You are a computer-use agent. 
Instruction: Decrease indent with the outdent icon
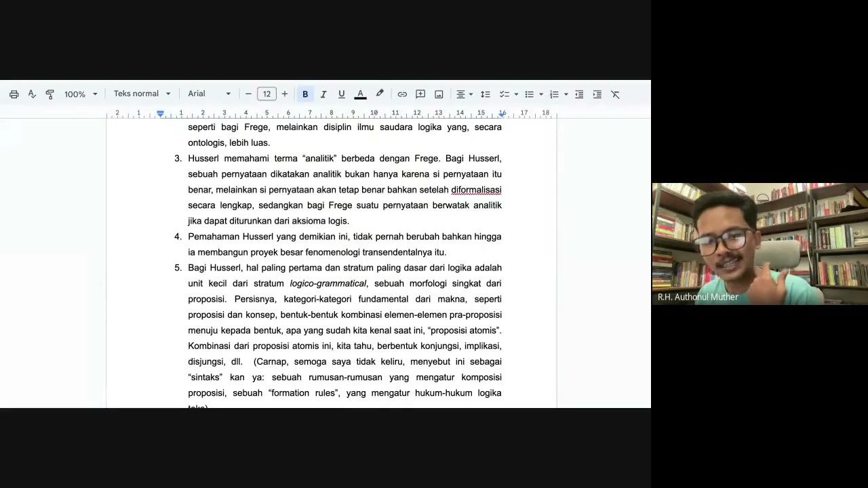[579, 94]
